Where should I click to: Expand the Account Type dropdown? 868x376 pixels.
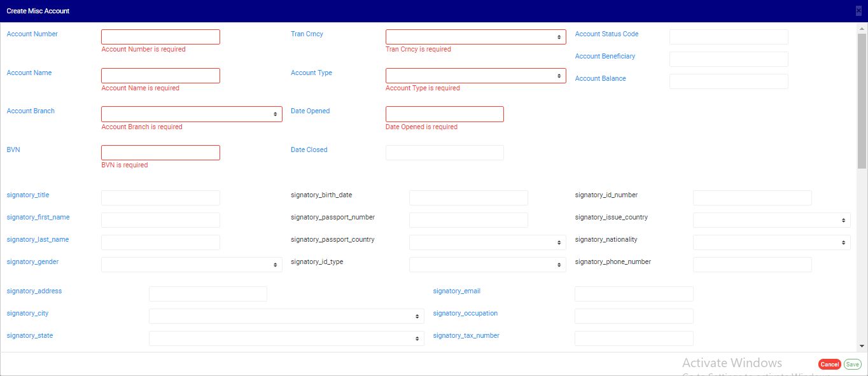point(475,76)
